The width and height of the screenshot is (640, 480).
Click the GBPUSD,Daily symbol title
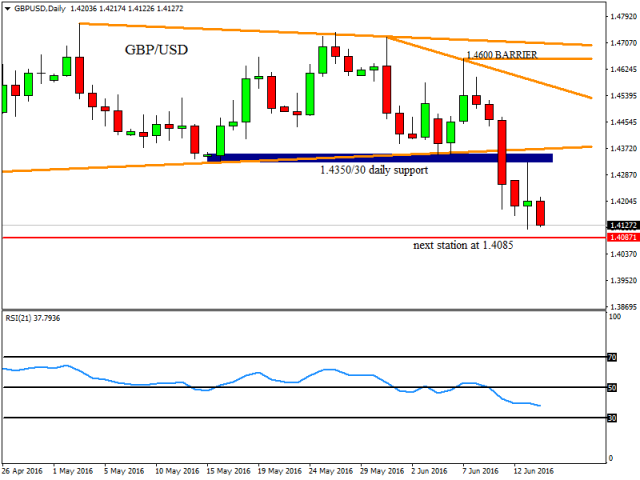pyautogui.click(x=40, y=9)
